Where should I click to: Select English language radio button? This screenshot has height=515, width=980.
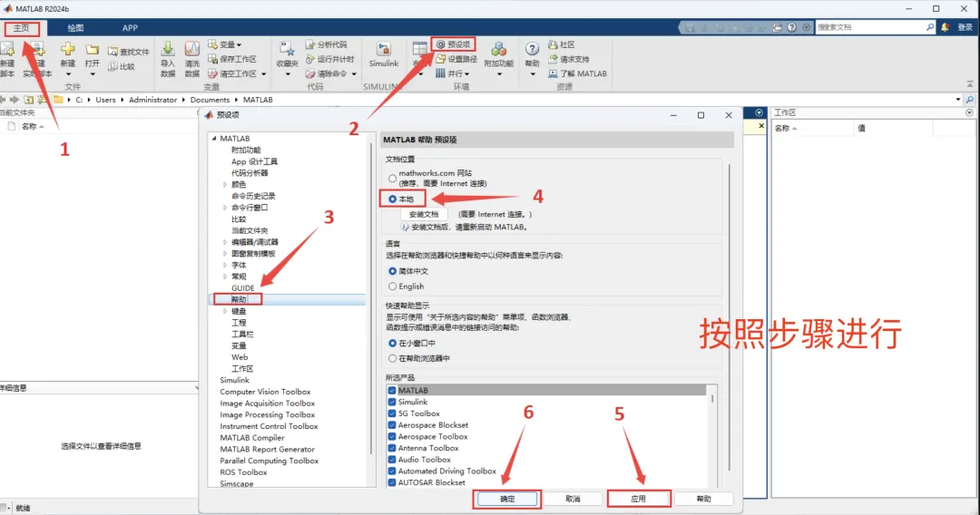(x=393, y=287)
